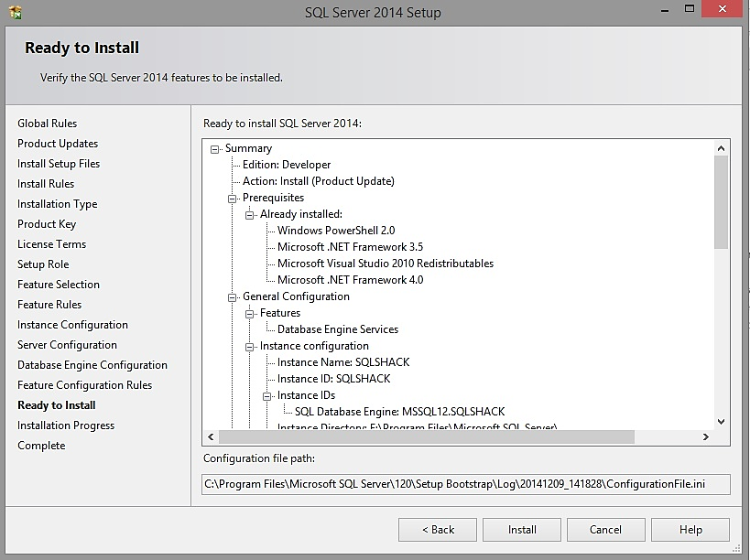750x560 pixels.
Task: Select 'Instance Name: SQLSHACK' row
Action: tap(343, 362)
